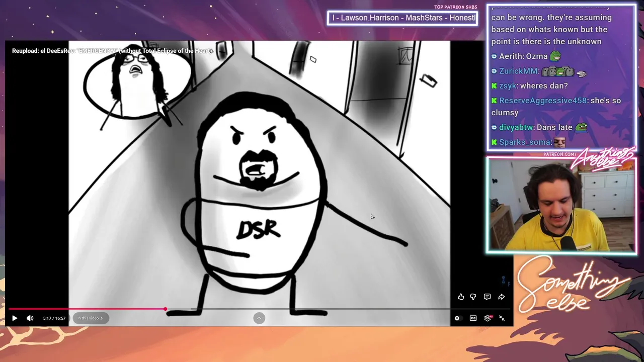The image size is (644, 362).
Task: Click username zsyk in chat
Action: pyautogui.click(x=508, y=86)
